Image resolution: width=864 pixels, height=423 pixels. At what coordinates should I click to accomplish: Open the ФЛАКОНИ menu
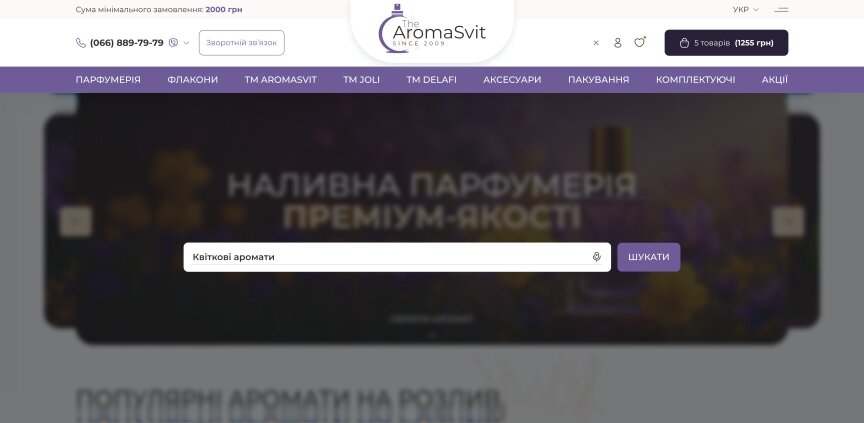(x=193, y=80)
